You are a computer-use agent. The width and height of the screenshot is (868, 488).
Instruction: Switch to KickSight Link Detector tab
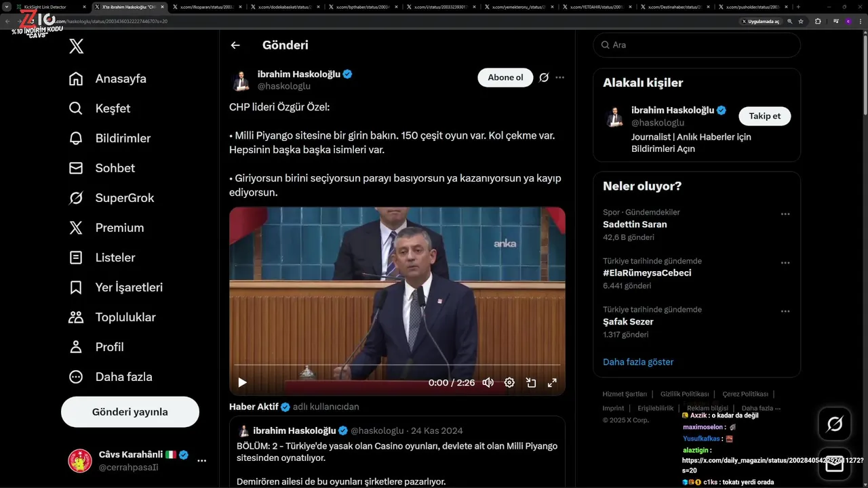[x=51, y=7]
